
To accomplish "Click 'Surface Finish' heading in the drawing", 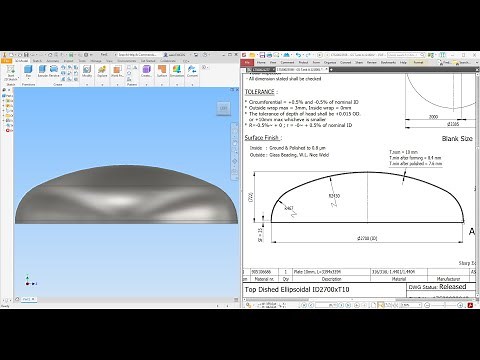I will pos(262,138).
